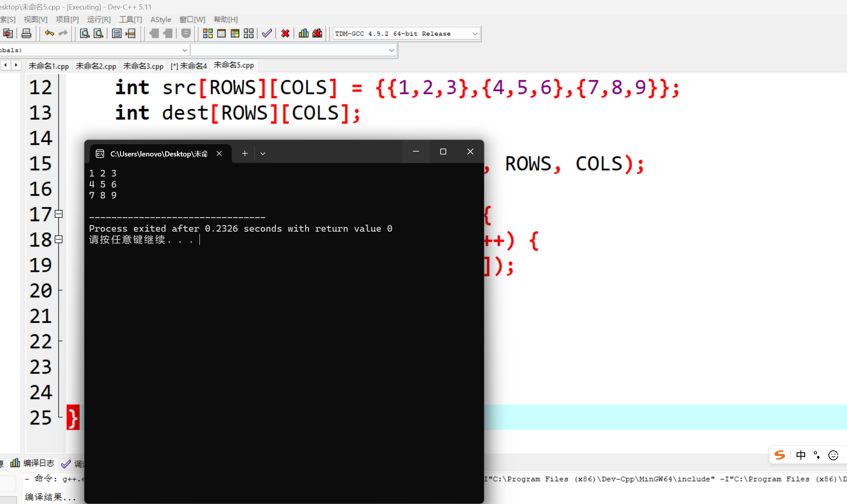
Task: Open the terminal new tab dropdown chevron
Action: click(x=263, y=154)
